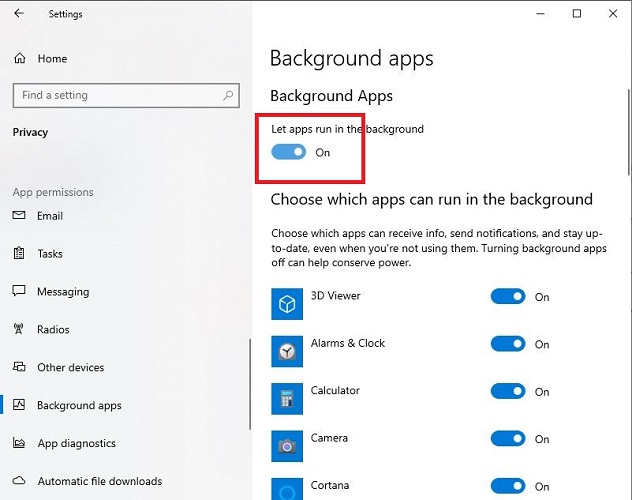Click the Background apps sidebar icon

click(x=19, y=405)
